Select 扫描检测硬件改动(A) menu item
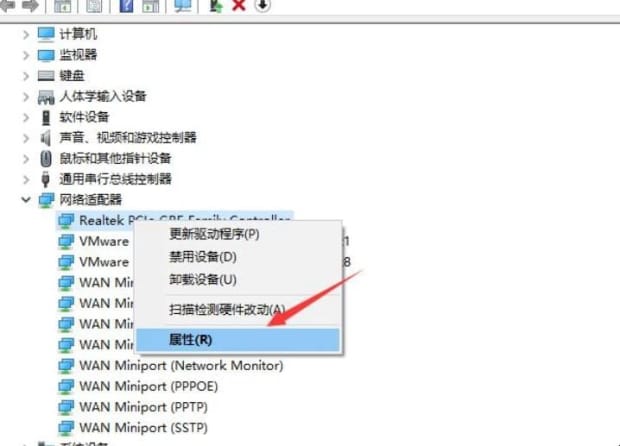Viewport: 620px width, 446px height. 227,310
